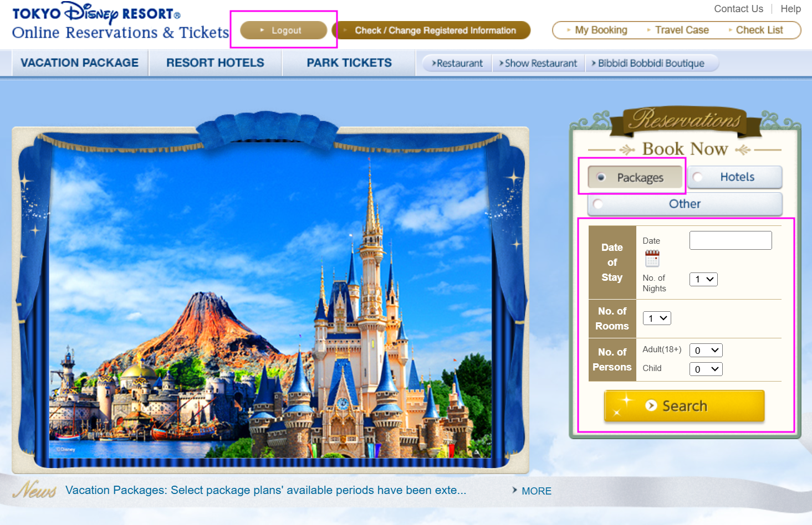Go to the Show Restaurant section
The height and width of the screenshot is (525, 812).
(x=538, y=63)
